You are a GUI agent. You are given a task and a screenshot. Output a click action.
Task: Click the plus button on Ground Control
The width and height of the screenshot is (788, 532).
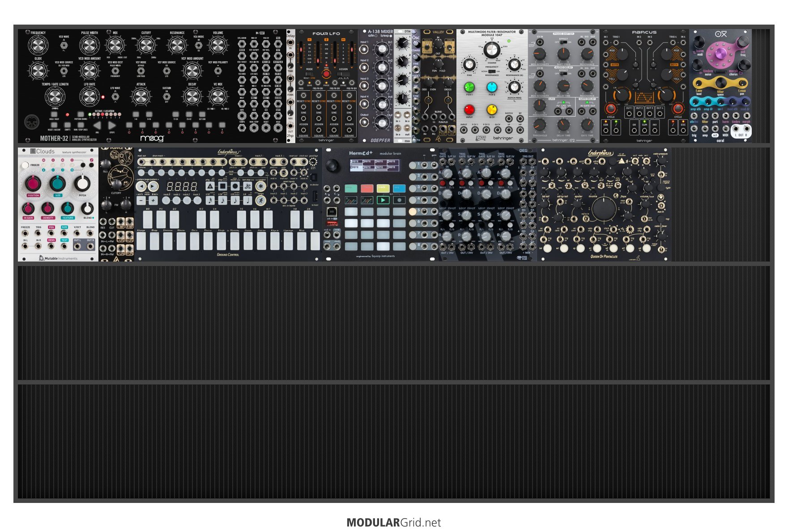(153, 201)
